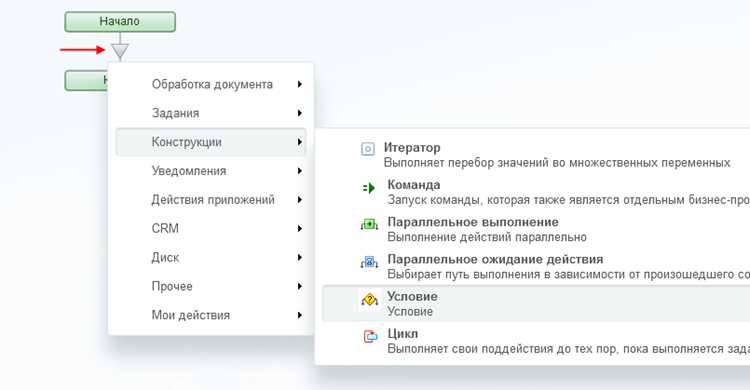750x390 pixels.
Task: Open Обработка документа submenu
Action: (x=211, y=84)
